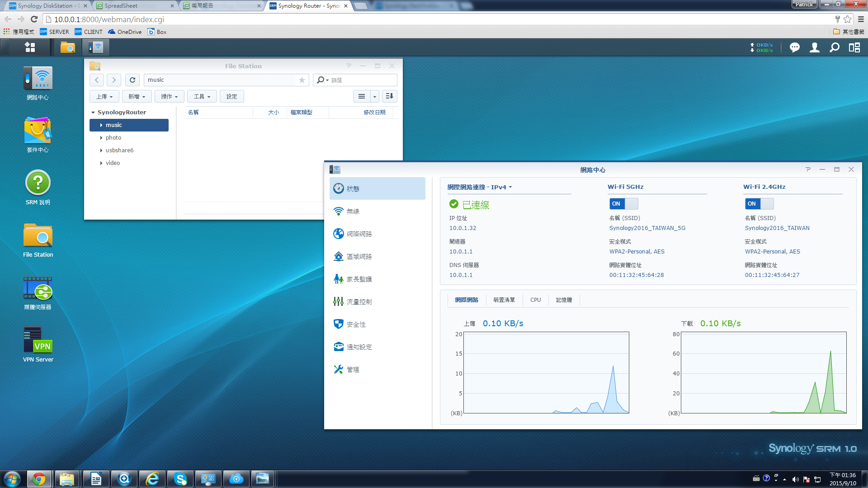Open SRM Help desktop icon
868x488 pixels.
(38, 188)
